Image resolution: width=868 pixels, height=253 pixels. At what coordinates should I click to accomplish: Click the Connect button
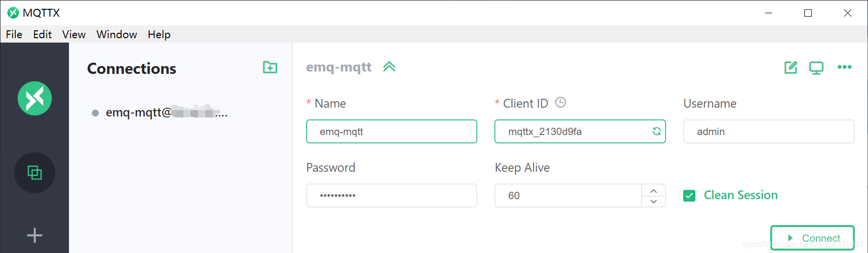812,238
